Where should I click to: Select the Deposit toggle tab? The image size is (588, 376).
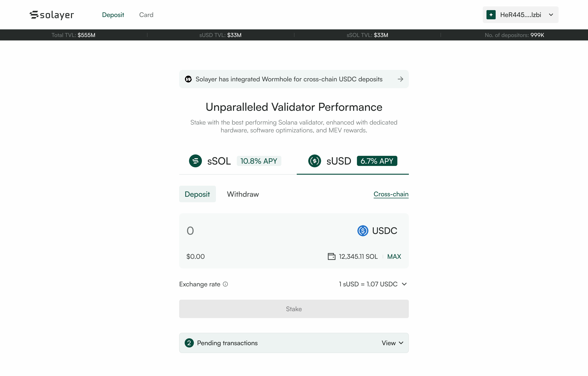tap(197, 194)
